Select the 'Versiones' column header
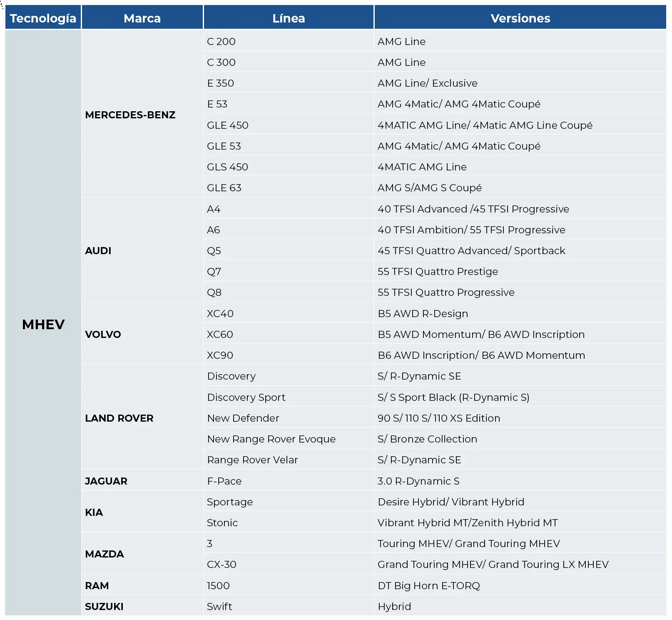The width and height of the screenshot is (672, 620). 520,18
